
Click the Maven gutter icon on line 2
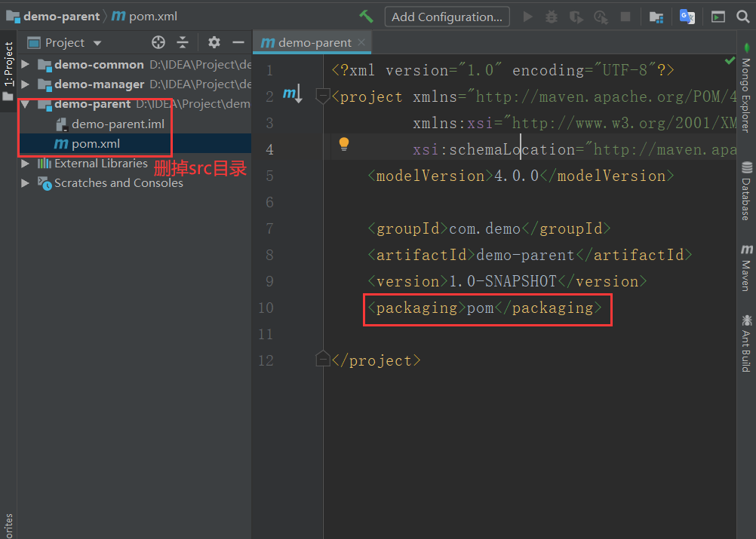coord(293,93)
